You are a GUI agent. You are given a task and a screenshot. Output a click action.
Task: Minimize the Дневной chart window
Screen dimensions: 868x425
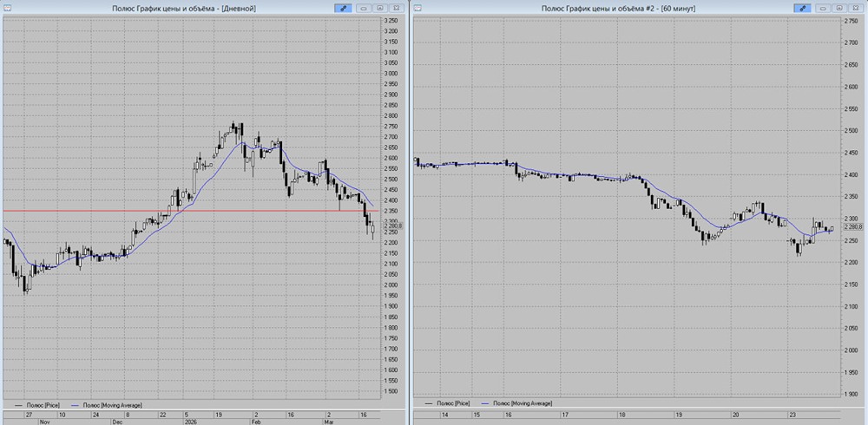[365, 9]
